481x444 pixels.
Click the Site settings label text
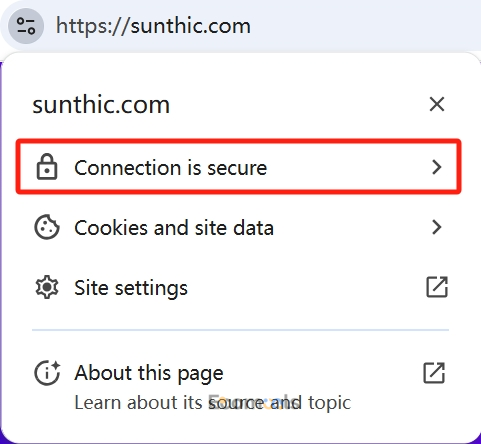[x=131, y=288]
